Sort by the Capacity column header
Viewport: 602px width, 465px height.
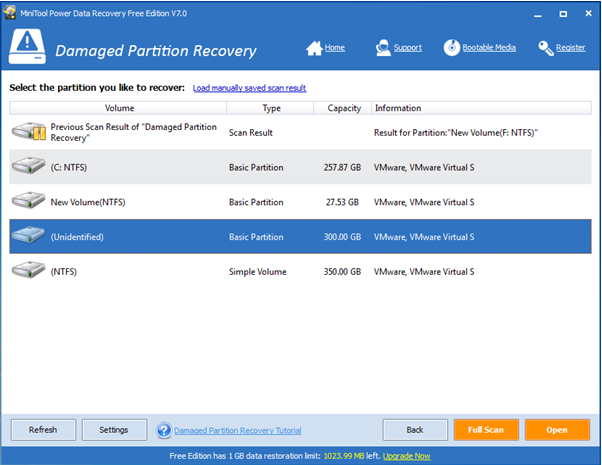[343, 108]
